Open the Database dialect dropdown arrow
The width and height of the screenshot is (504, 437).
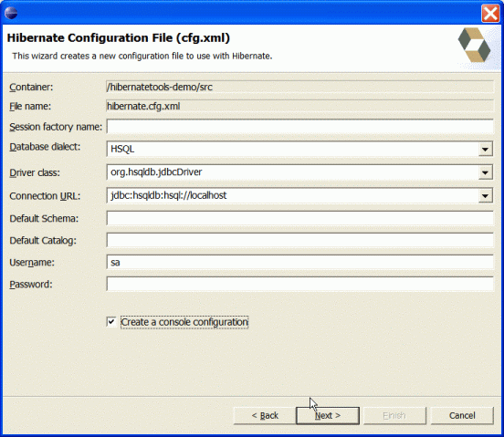click(x=486, y=150)
